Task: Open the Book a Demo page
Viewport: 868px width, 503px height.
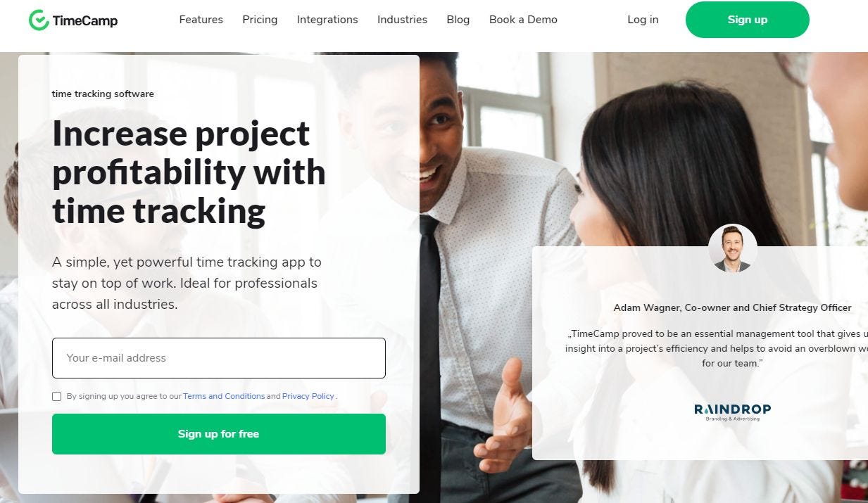Action: tap(523, 20)
